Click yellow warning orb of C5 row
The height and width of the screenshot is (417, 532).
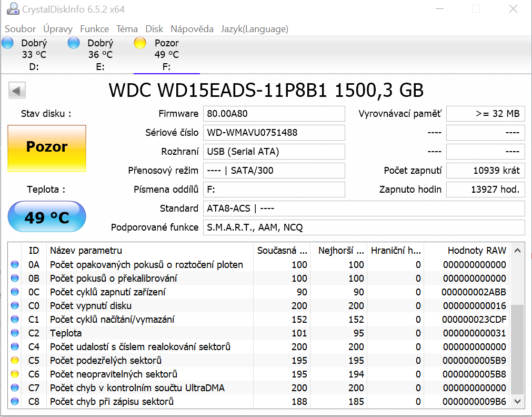click(15, 360)
